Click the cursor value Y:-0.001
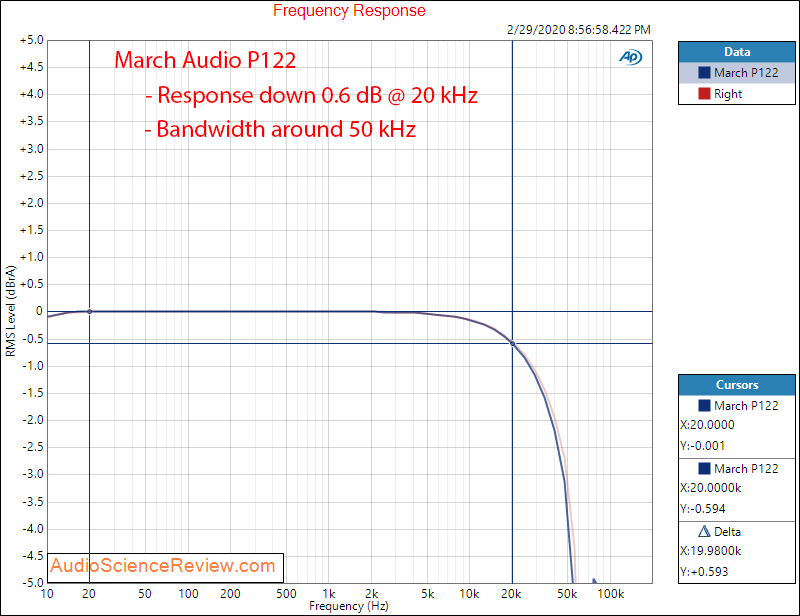800x616 pixels. coord(703,446)
